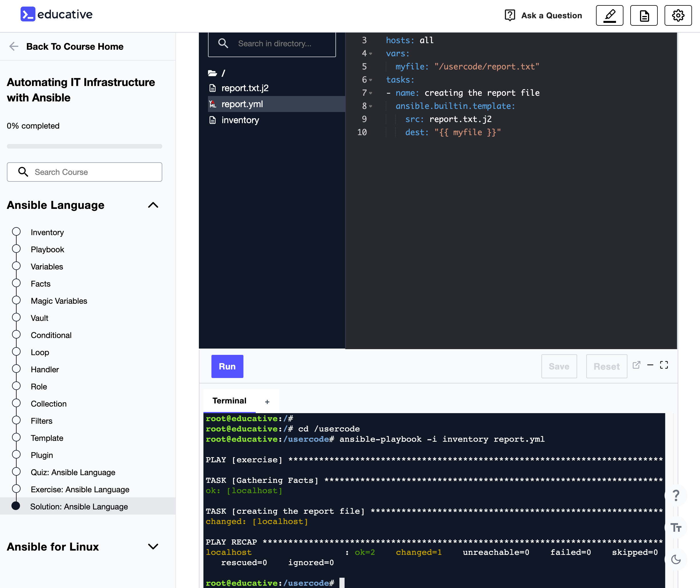Fold the task item at line 7
Image resolution: width=700 pixels, height=588 pixels.
tap(371, 93)
